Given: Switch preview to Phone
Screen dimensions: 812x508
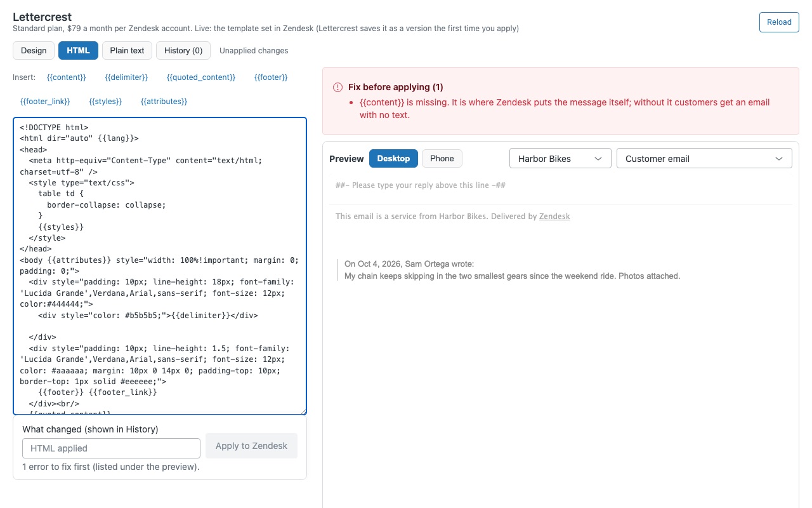Looking at the screenshot, I should point(442,158).
